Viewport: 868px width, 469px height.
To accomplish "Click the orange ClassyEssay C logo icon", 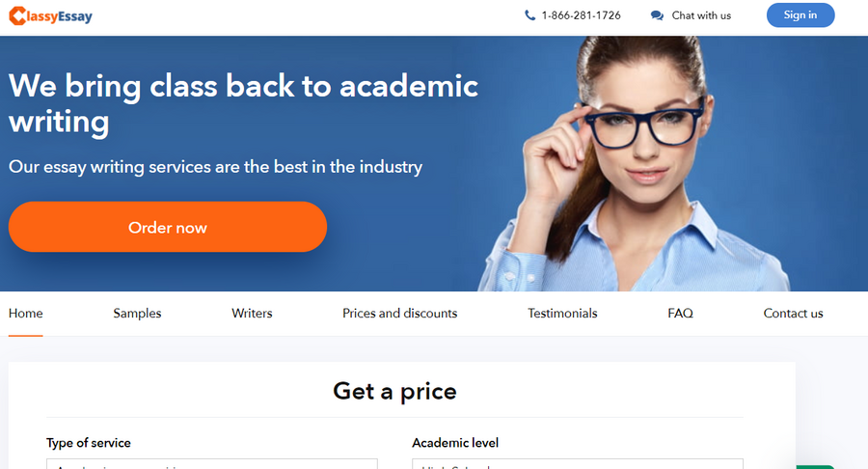I will 17,16.
